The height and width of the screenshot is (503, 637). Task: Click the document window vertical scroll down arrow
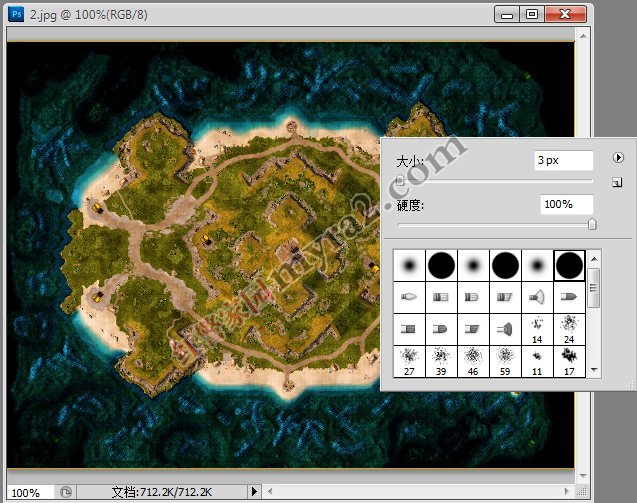tap(583, 475)
